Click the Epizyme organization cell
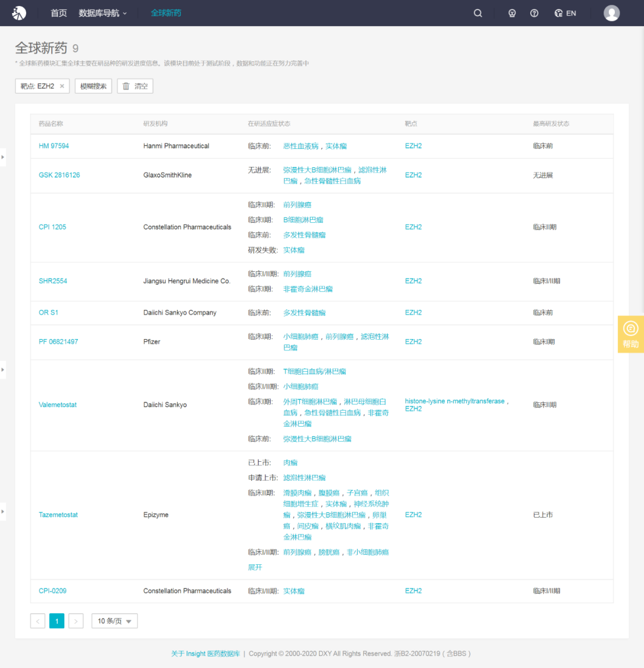 point(156,515)
